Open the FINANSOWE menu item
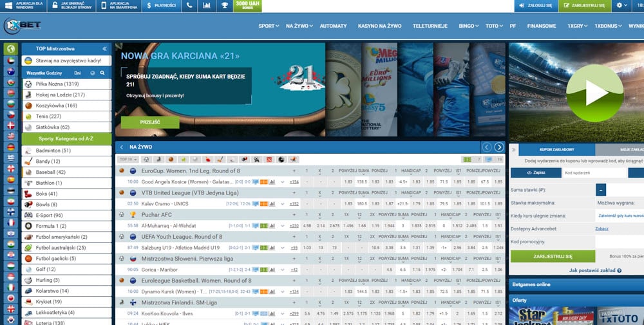Viewport: 644px width, 325px height. pyautogui.click(x=542, y=26)
